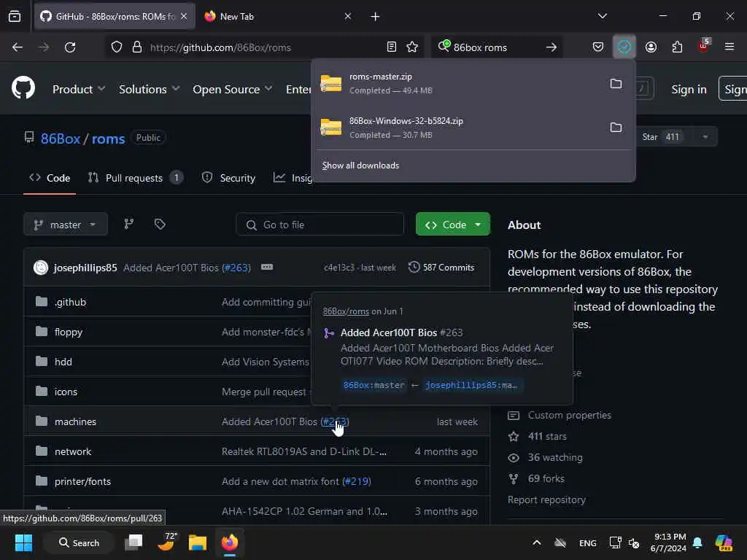
Task: Open the Security tab
Action: [228, 178]
